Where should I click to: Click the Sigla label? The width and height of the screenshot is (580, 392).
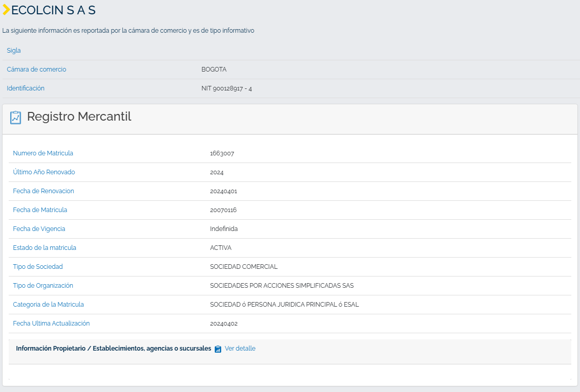[14, 51]
